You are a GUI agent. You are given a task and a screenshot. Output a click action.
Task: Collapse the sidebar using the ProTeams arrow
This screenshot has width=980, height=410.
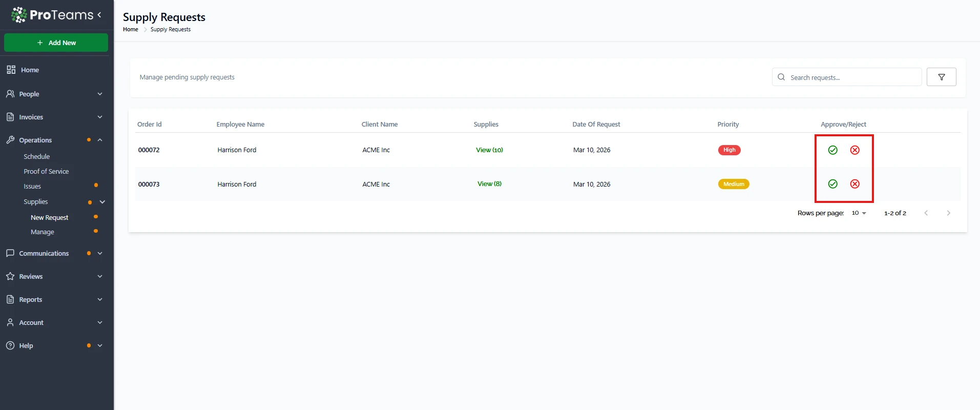pos(99,15)
